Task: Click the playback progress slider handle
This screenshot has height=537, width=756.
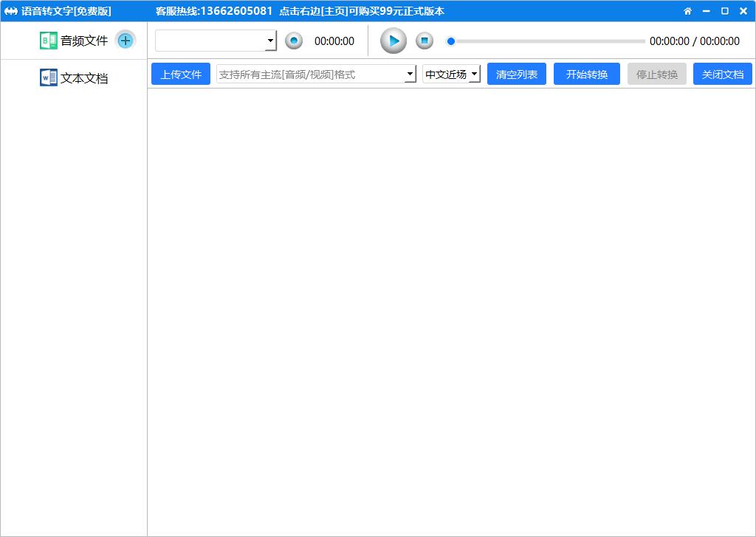Action: pyautogui.click(x=451, y=41)
